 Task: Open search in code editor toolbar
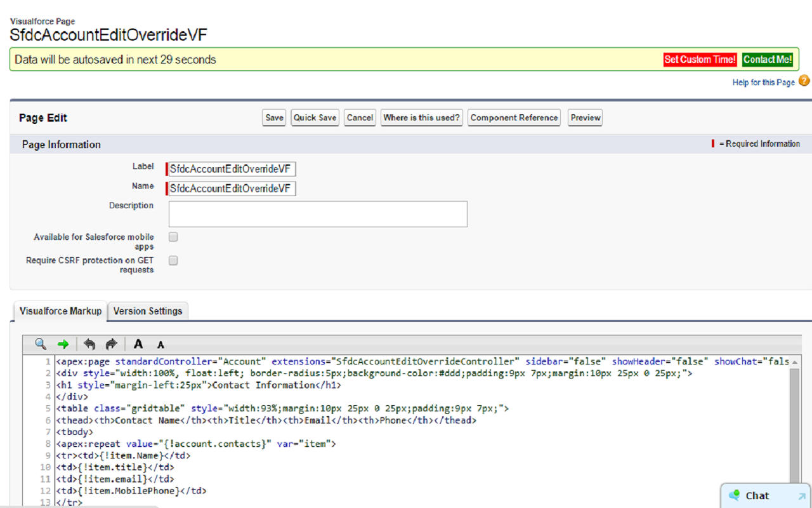pyautogui.click(x=41, y=344)
